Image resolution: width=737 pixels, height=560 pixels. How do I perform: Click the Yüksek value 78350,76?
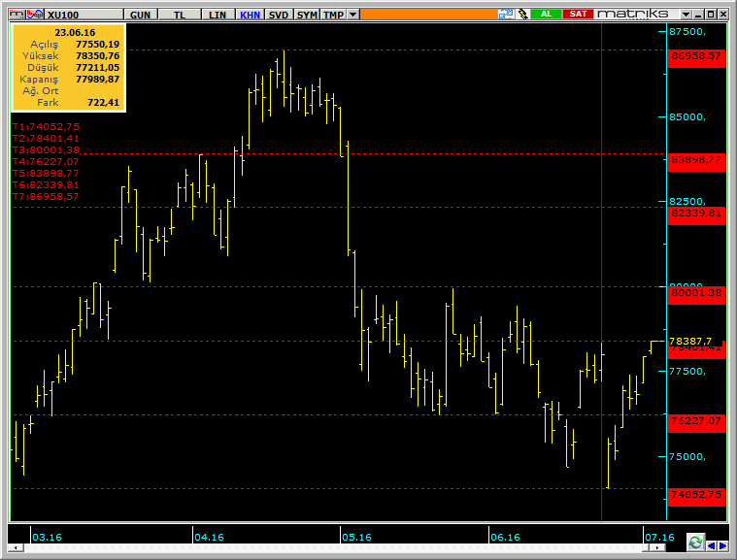[98, 56]
